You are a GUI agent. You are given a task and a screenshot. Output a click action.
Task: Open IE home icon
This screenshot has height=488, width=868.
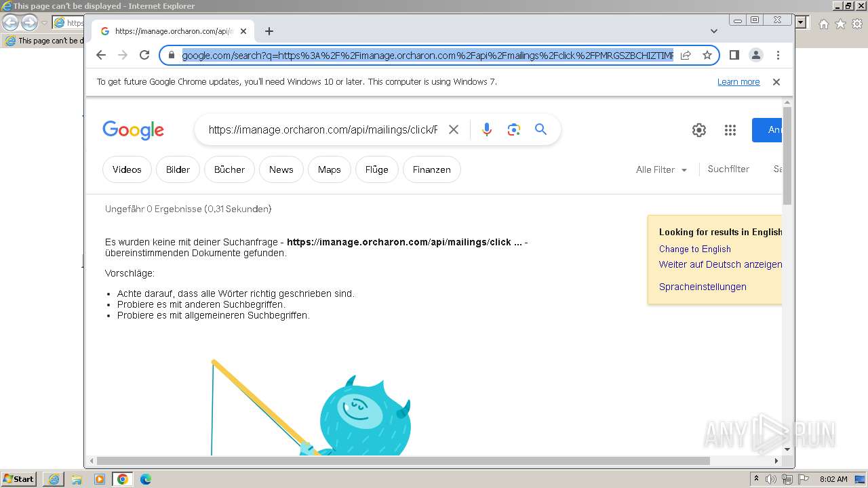(823, 24)
